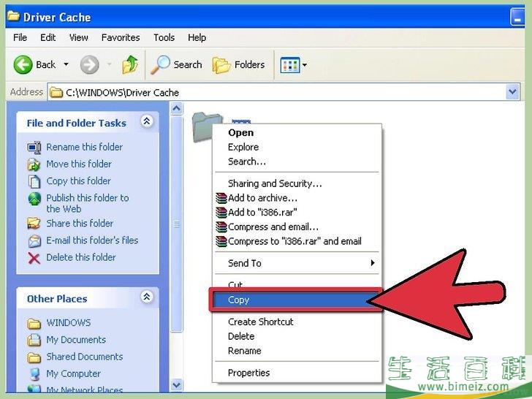Collapse the File and Folder Tasks panel
This screenshot has width=532, height=399.
click(147, 122)
